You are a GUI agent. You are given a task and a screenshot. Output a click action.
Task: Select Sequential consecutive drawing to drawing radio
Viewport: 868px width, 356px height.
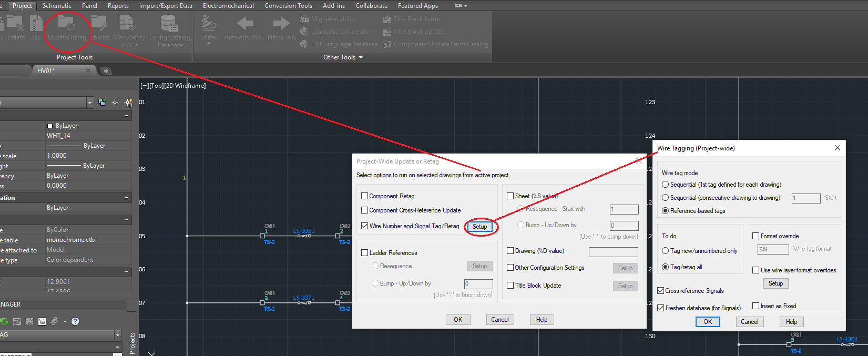pyautogui.click(x=666, y=198)
